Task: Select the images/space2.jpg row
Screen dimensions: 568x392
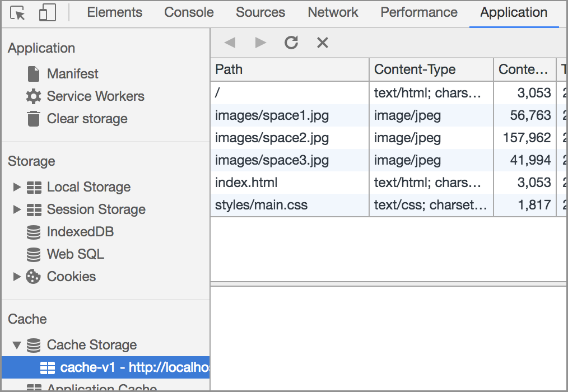Action: point(272,138)
